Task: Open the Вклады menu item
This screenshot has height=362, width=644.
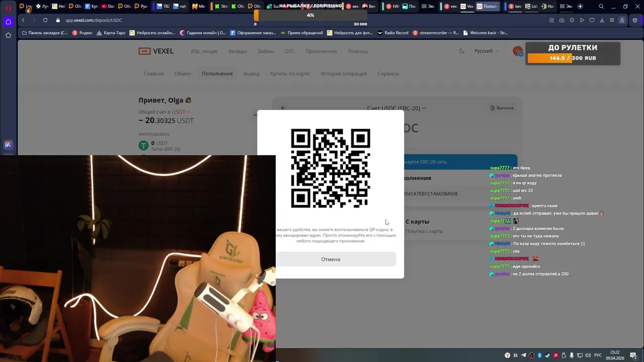Action: [237, 51]
